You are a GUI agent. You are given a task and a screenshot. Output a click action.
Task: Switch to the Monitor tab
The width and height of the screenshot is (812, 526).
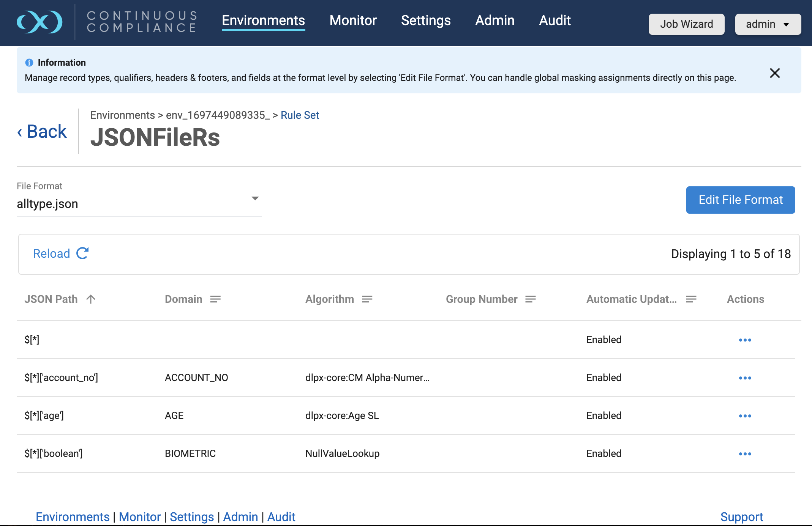[x=353, y=20]
